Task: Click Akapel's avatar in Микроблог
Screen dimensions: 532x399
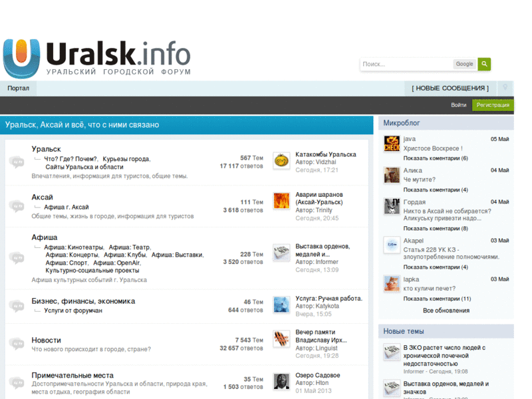Action: (392, 245)
